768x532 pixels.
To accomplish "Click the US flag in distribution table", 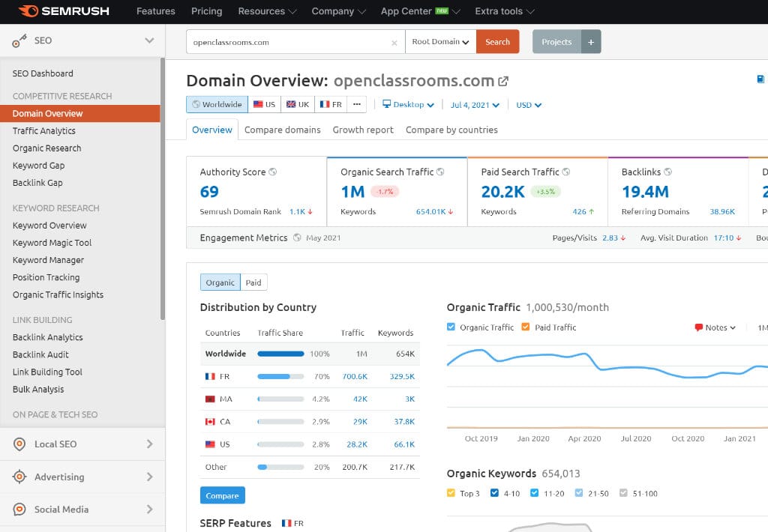I will pos(210,444).
